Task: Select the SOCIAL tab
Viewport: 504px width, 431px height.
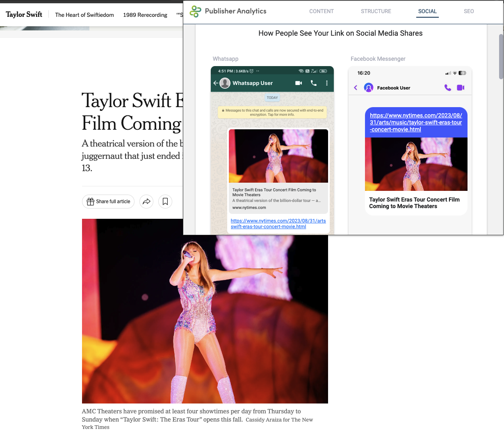Action: pyautogui.click(x=427, y=11)
